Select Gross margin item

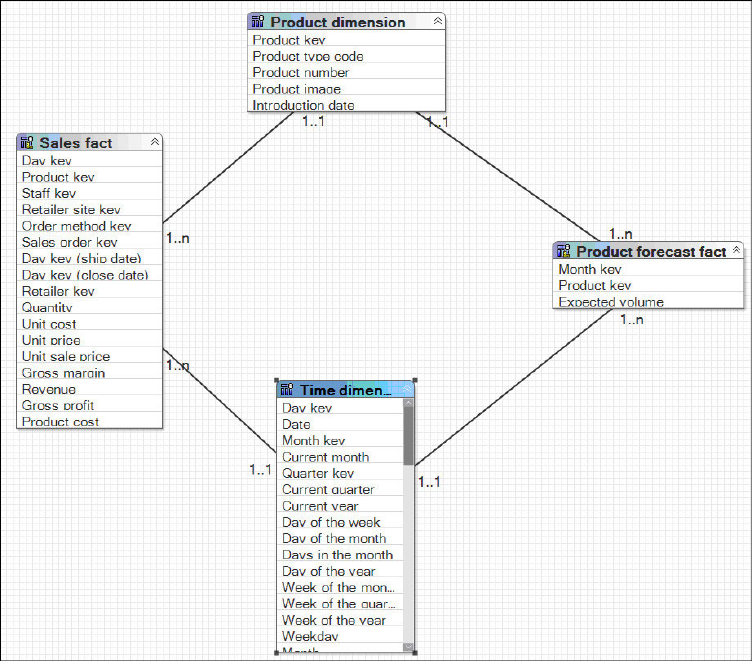pos(90,373)
